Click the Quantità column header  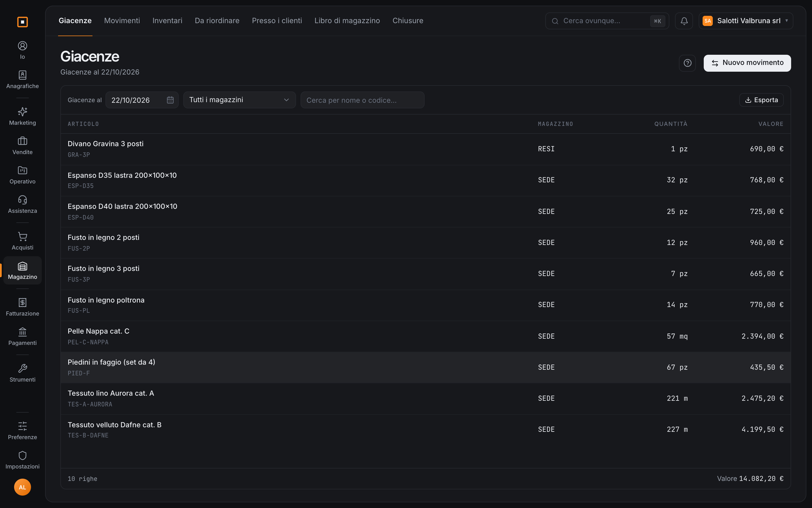tap(670, 124)
